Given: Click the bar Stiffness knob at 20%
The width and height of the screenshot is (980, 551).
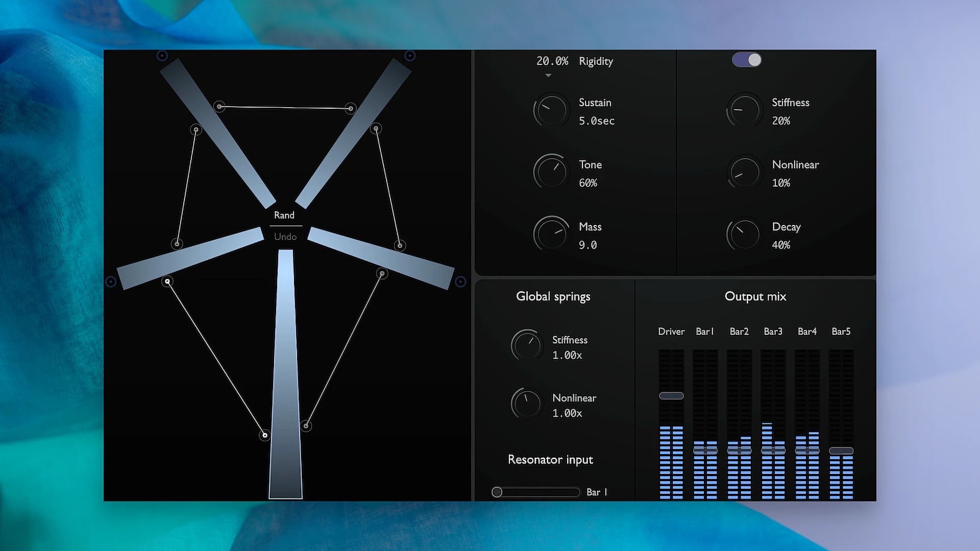Looking at the screenshot, I should click(745, 110).
